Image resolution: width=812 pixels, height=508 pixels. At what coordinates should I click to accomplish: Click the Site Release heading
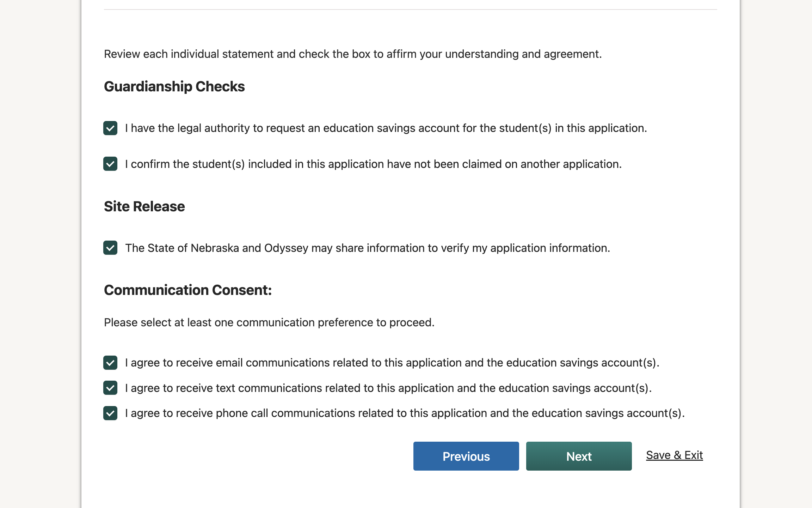pos(144,206)
